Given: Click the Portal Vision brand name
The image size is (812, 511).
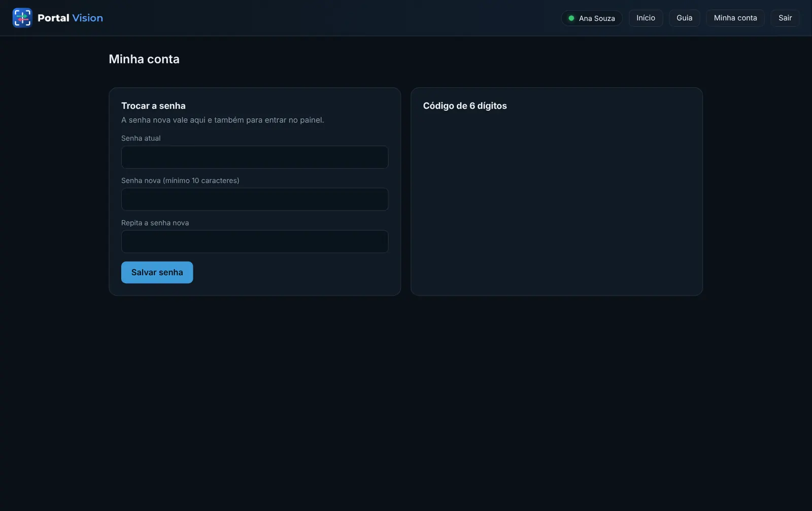Looking at the screenshot, I should 70,18.
